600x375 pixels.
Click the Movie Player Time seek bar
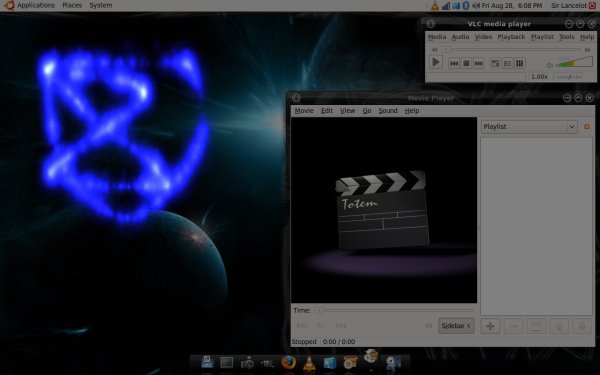click(x=394, y=310)
